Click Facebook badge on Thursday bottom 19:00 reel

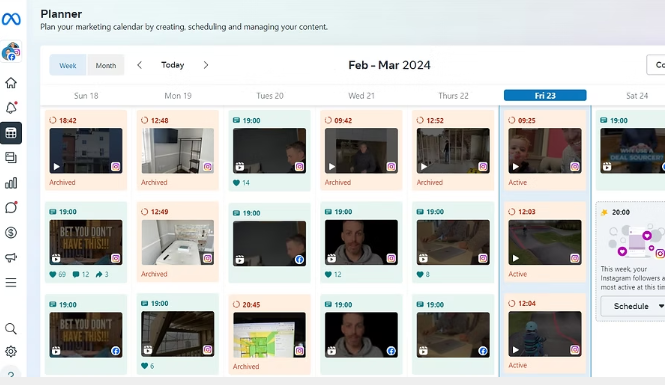[x=483, y=351]
